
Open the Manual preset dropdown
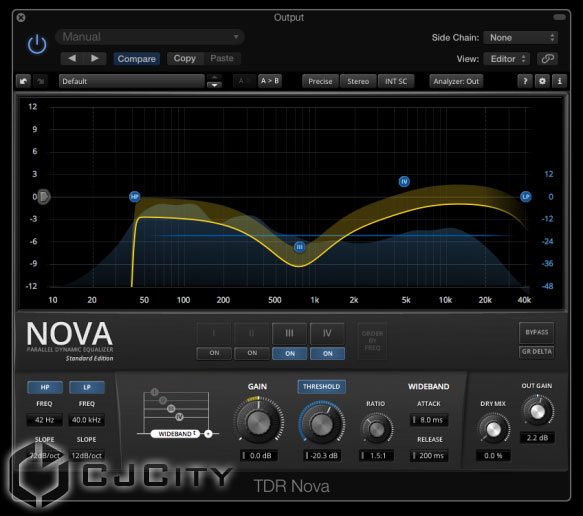pyautogui.click(x=149, y=37)
